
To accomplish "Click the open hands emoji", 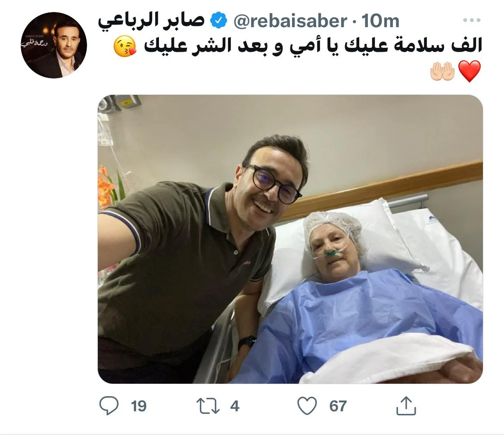I will coord(442,71).
